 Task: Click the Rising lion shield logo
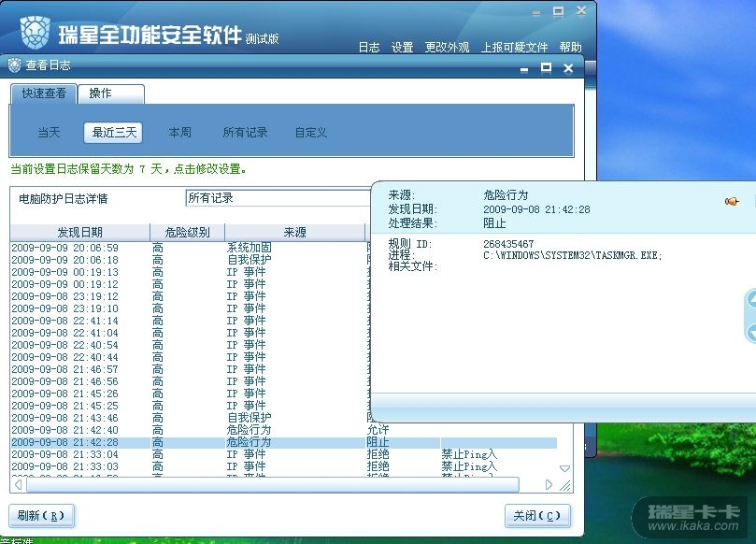[x=36, y=33]
